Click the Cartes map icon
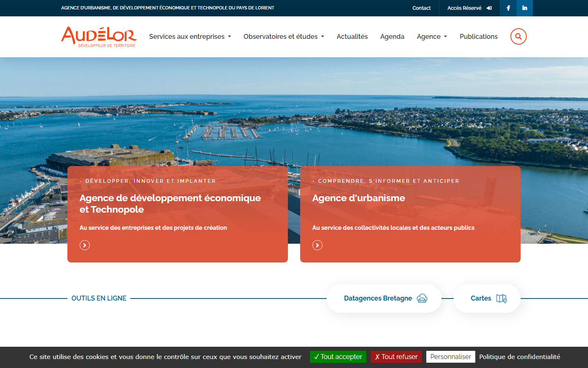Screen dimensions: 588x368 click(501, 298)
